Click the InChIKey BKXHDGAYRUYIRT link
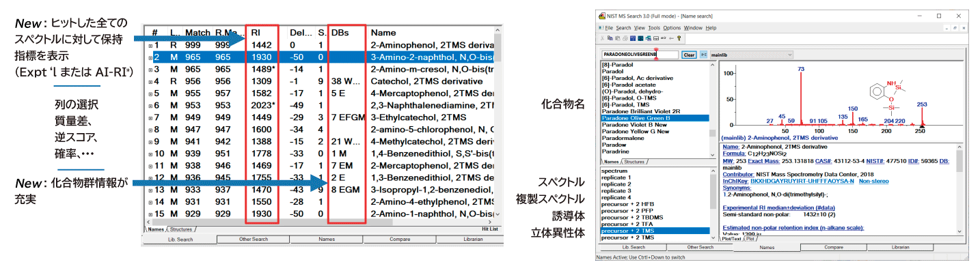This screenshot has height=273, width=980. [802, 181]
